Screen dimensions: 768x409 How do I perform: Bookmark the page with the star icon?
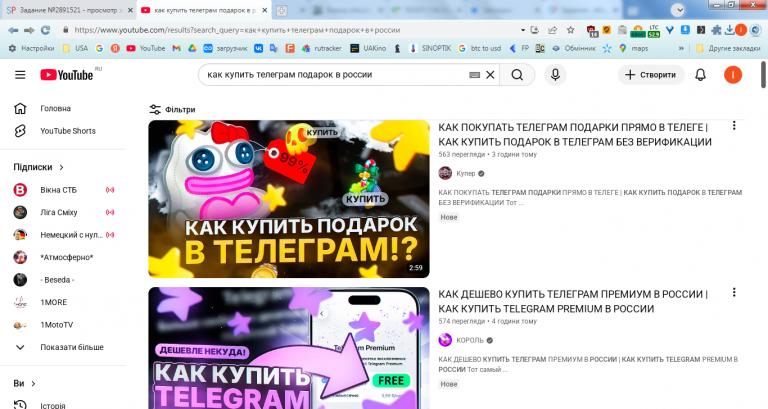[x=571, y=30]
